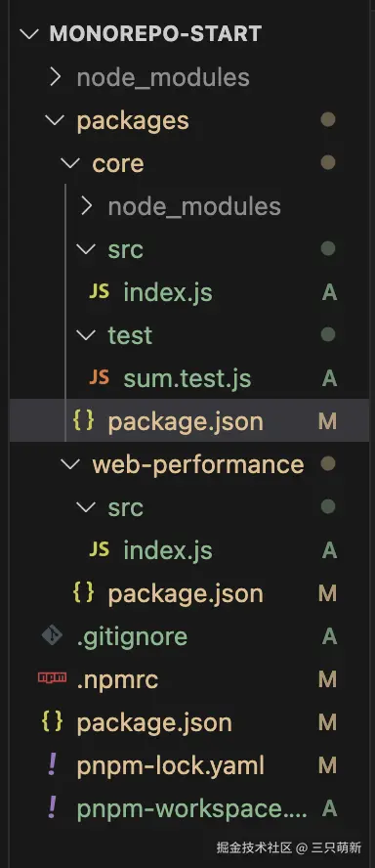Click the JS icon of web-performance's index.js

pyautogui.click(x=99, y=549)
